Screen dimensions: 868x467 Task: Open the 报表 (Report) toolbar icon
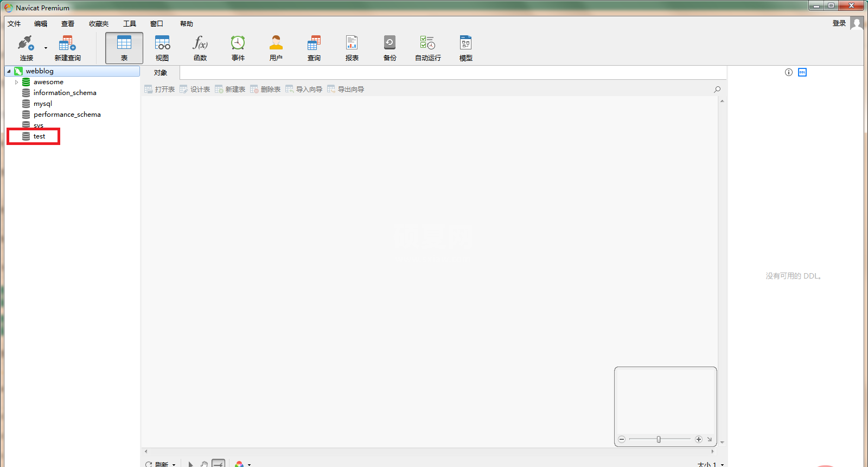click(x=352, y=43)
